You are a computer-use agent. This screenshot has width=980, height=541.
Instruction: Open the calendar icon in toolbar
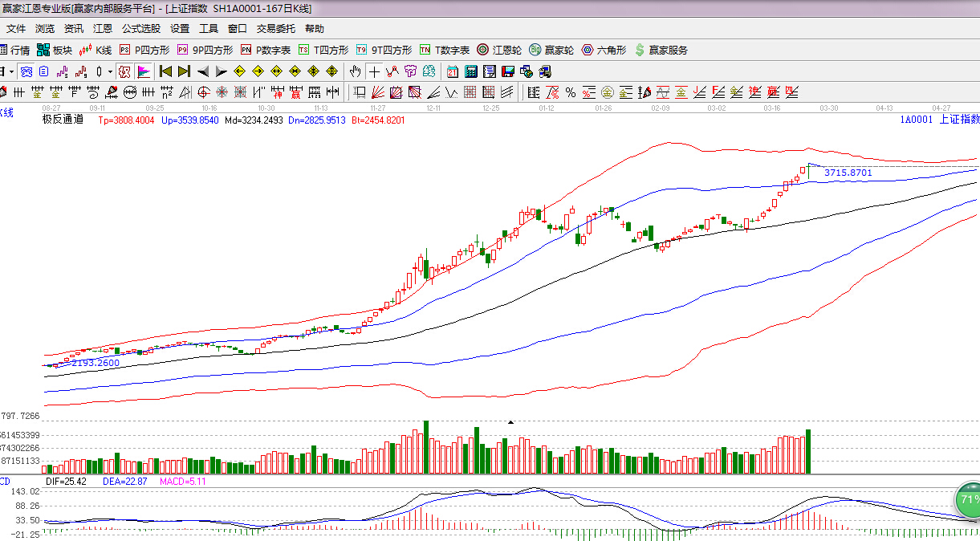pyautogui.click(x=453, y=71)
